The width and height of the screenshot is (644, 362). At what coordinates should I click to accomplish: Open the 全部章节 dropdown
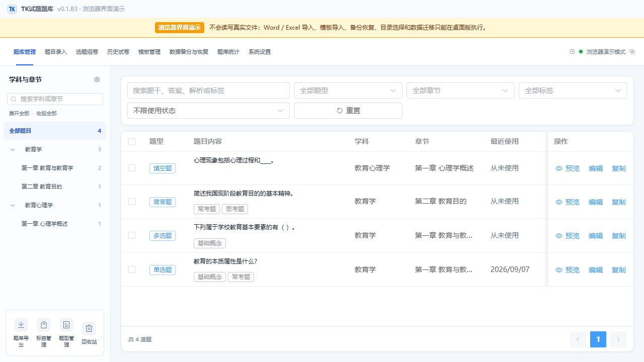[460, 90]
